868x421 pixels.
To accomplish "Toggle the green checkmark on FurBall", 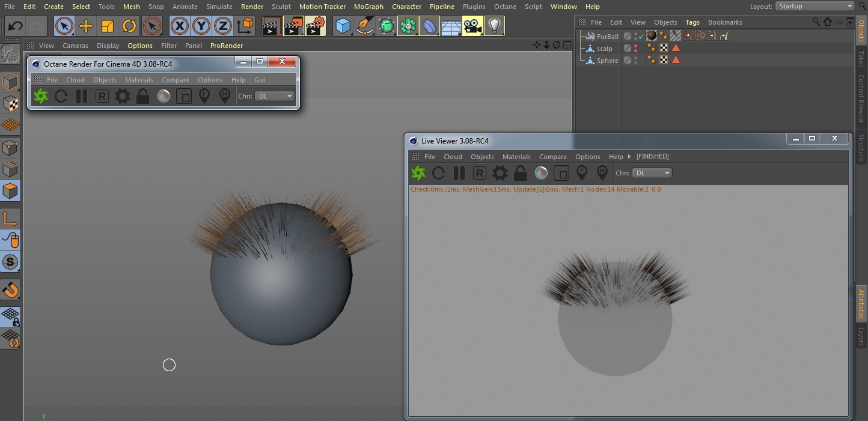I will [642, 37].
